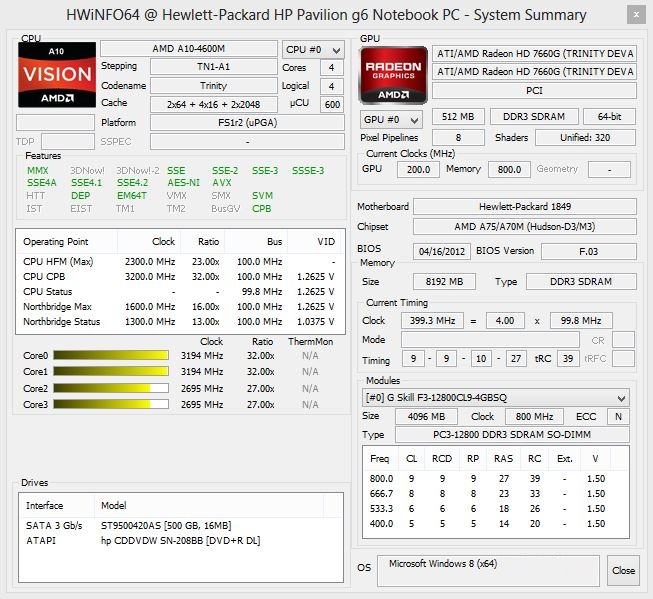Click the Core0 usage bar
Viewport: 653px width, 599px height.
111,355
